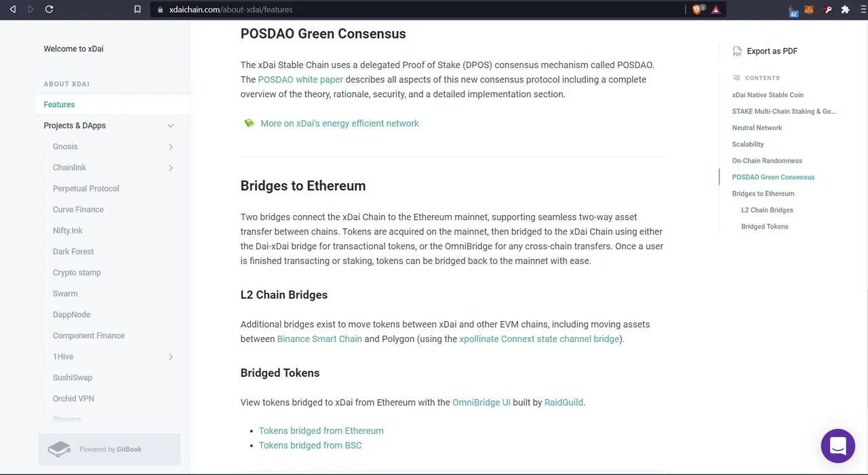This screenshot has width=868, height=475.
Task: Open the POSDAO white paper link
Action: pos(300,79)
